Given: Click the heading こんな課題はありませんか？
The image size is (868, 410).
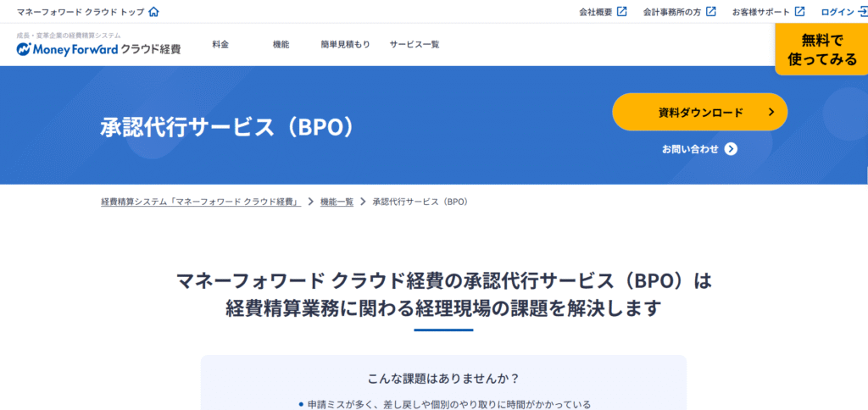Looking at the screenshot, I should (x=443, y=379).
